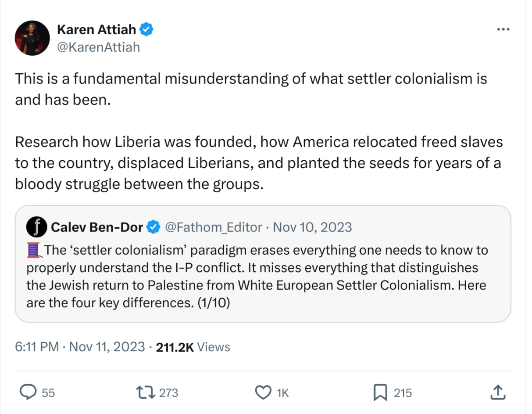Open the quoted tweet about settler colonialism paradigm
This screenshot has height=414, width=532.
click(262, 277)
